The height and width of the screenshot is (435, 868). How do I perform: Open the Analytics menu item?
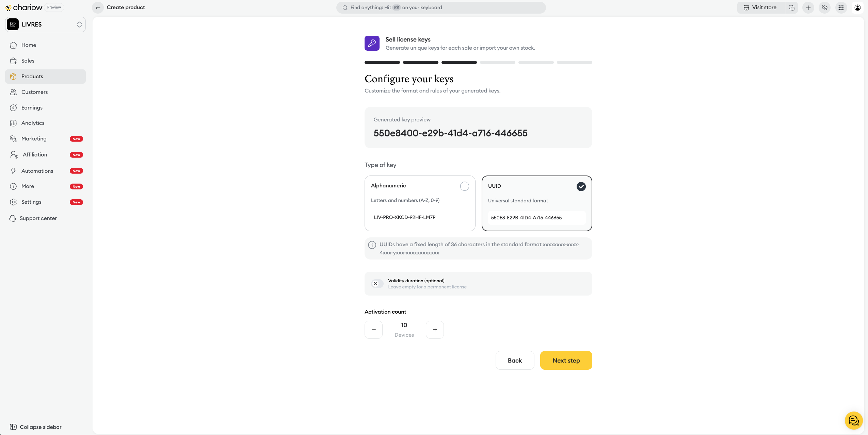click(x=33, y=123)
